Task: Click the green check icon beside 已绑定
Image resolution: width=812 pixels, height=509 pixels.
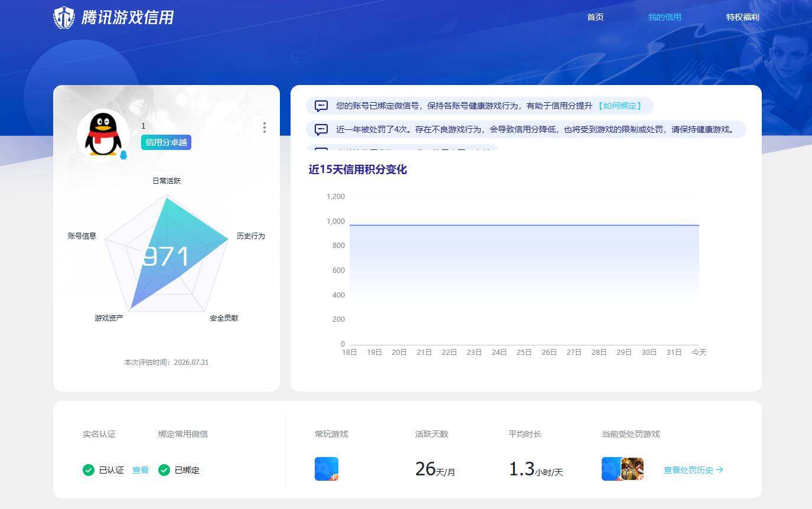Action: [164, 470]
